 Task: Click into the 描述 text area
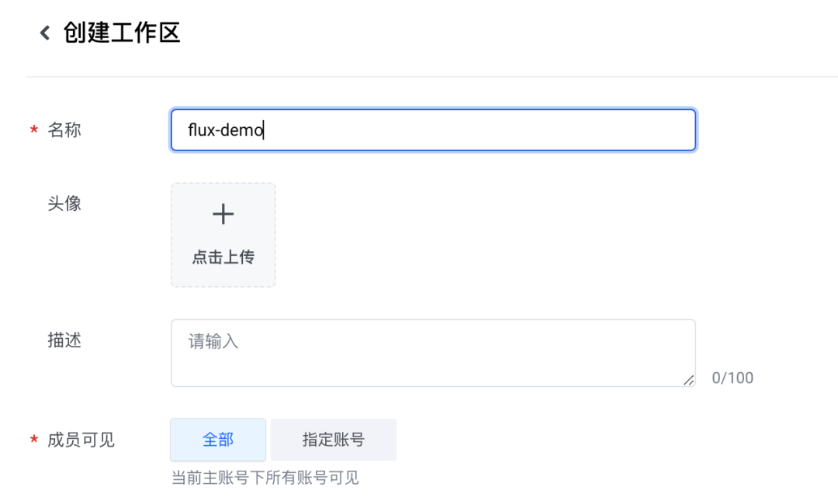(433, 361)
